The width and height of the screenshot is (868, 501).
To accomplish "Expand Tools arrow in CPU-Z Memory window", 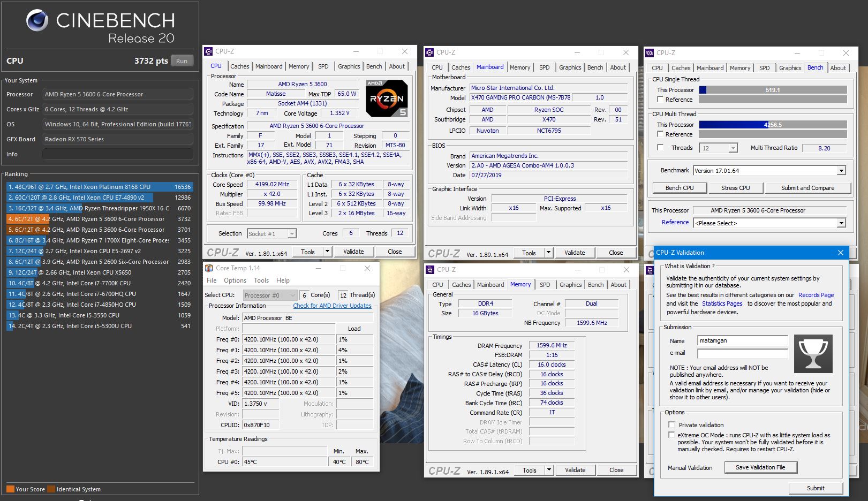I will (x=549, y=470).
